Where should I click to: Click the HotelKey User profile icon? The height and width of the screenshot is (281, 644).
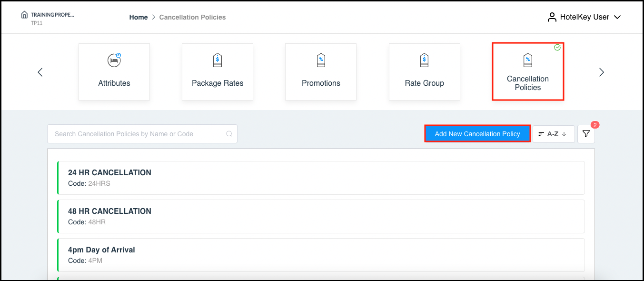pos(552,17)
